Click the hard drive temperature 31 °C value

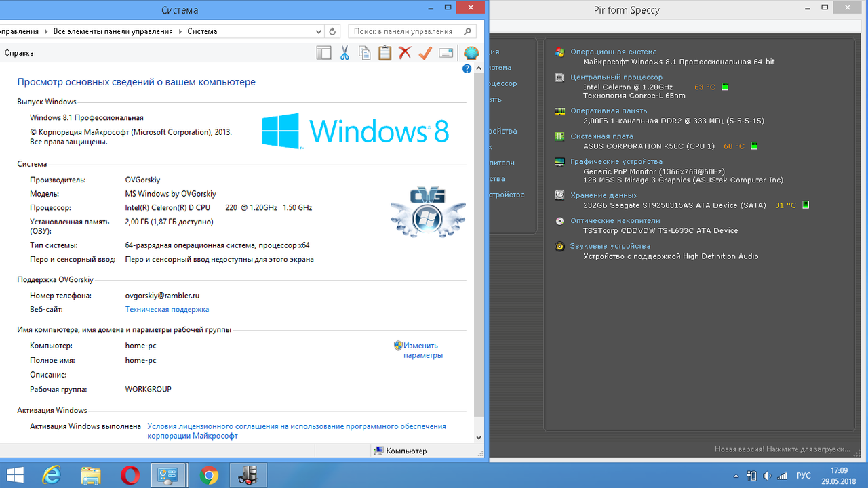coord(785,205)
